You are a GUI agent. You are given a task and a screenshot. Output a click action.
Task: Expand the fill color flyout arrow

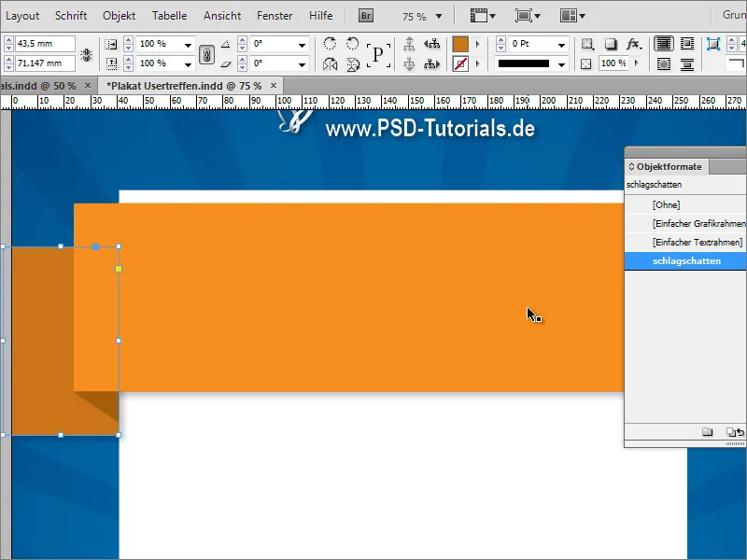tap(478, 44)
